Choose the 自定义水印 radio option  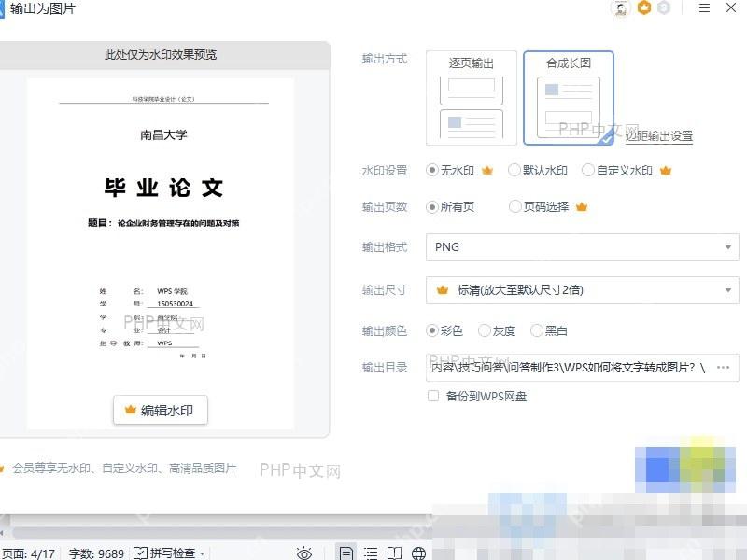point(617,170)
